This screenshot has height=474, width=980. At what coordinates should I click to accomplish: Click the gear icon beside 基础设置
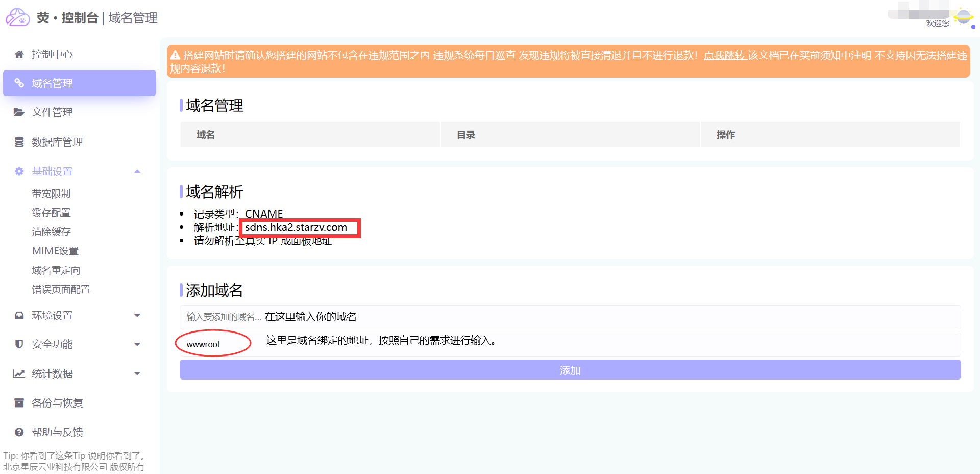pos(19,171)
